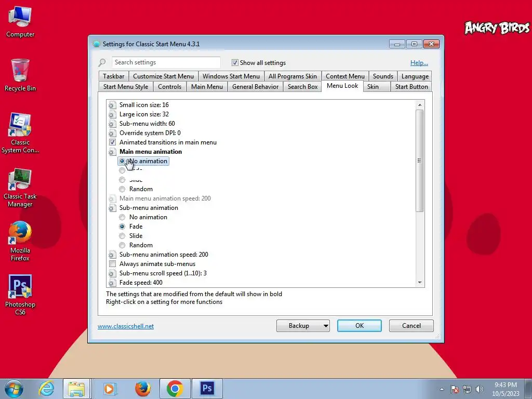
Task: Switch to Start Menu Style tab
Action: [x=126, y=87]
